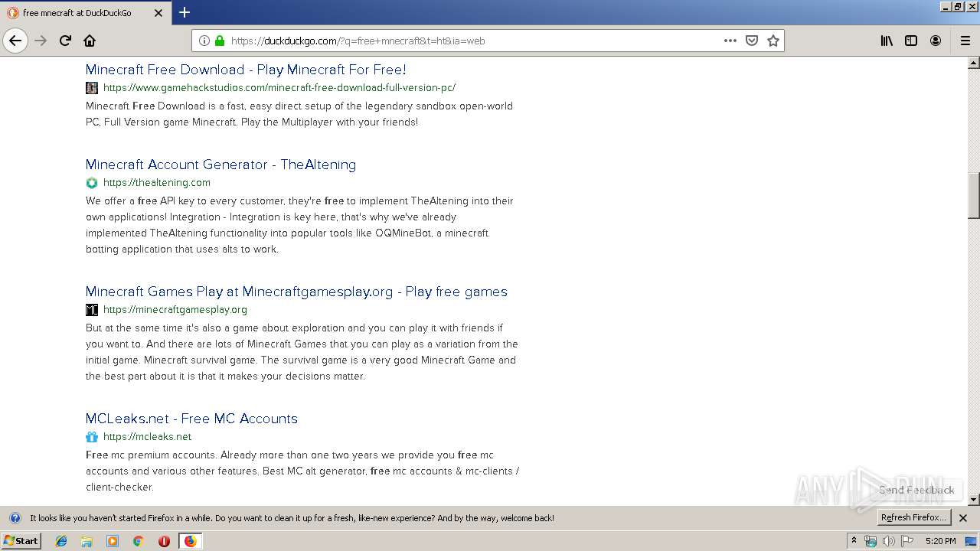Go back to the previous page

tap(15, 41)
